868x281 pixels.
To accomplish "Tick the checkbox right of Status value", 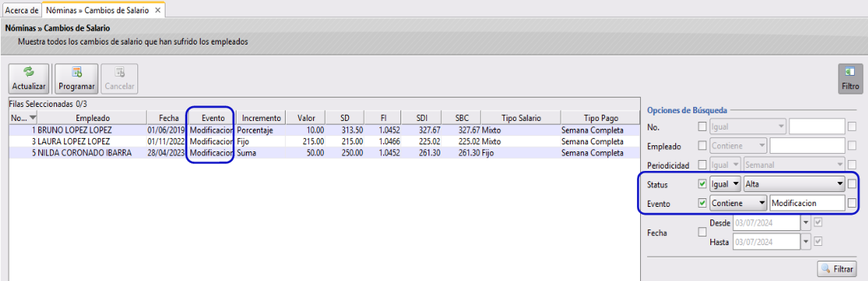I will 852,183.
